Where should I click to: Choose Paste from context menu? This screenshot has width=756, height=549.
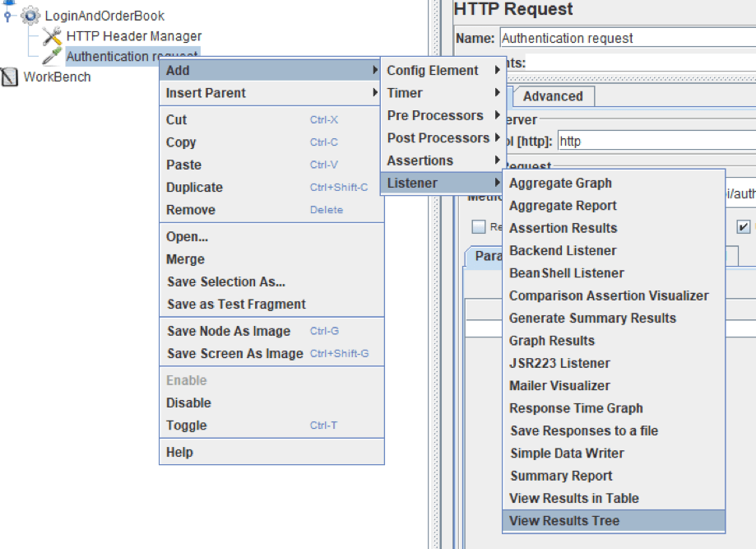click(x=271, y=165)
